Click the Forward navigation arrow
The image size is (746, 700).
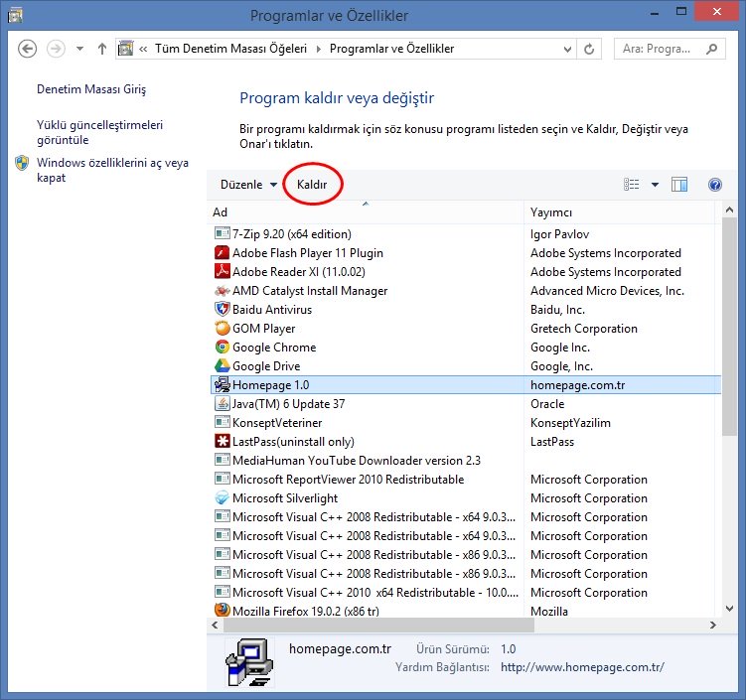[57, 49]
